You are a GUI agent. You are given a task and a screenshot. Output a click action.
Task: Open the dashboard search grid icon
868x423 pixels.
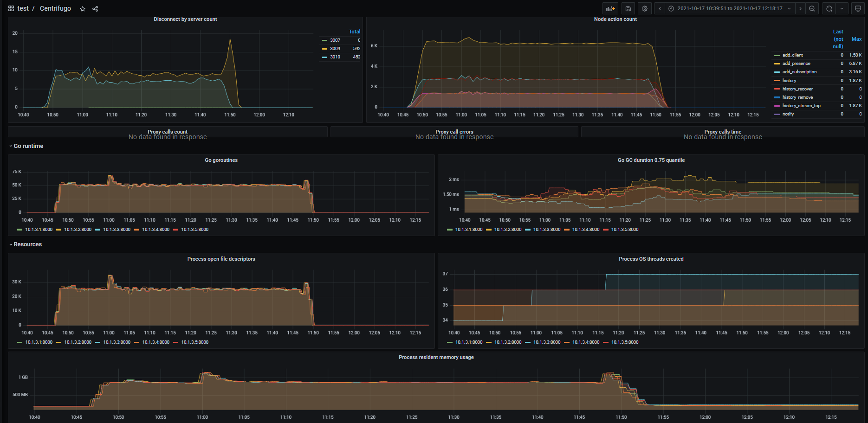[11, 8]
